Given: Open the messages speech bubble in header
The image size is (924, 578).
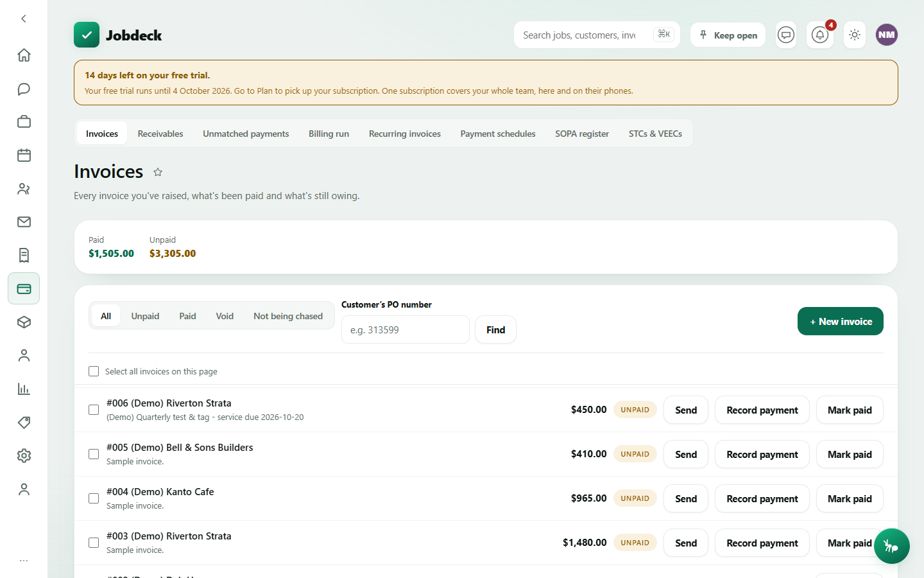Looking at the screenshot, I should pyautogui.click(x=786, y=35).
